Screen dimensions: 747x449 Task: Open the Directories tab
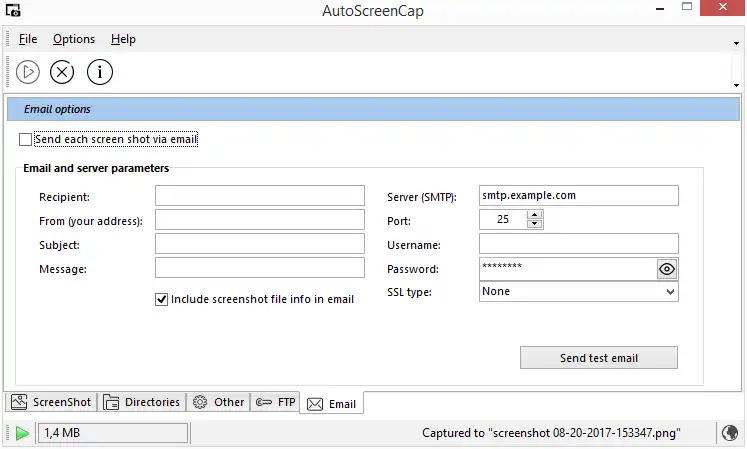point(142,402)
